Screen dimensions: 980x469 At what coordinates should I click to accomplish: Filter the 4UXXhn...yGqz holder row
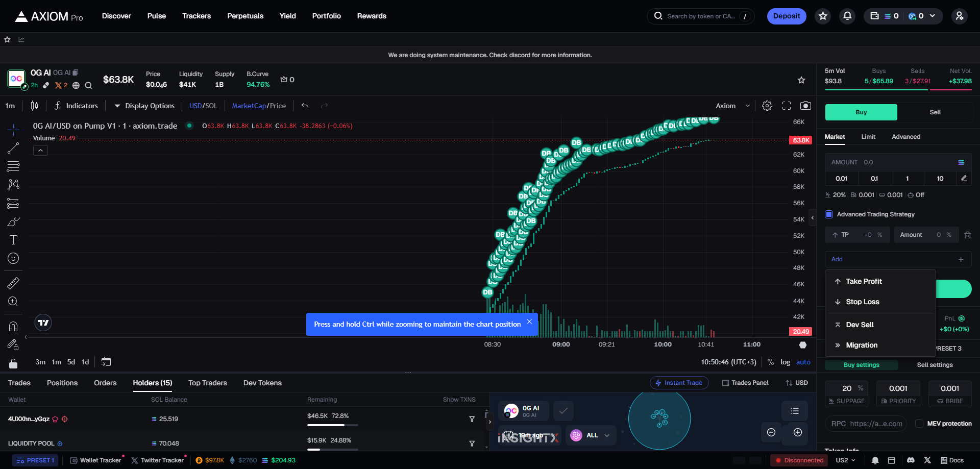point(472,419)
